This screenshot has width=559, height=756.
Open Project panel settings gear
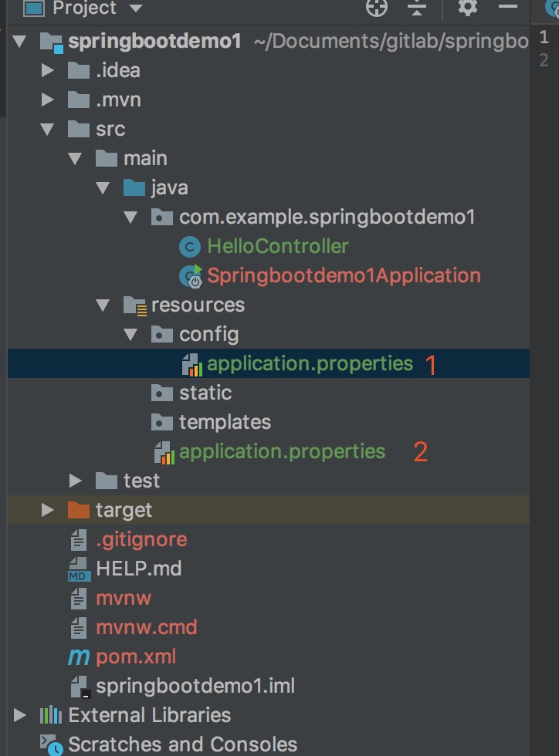pyautogui.click(x=468, y=8)
